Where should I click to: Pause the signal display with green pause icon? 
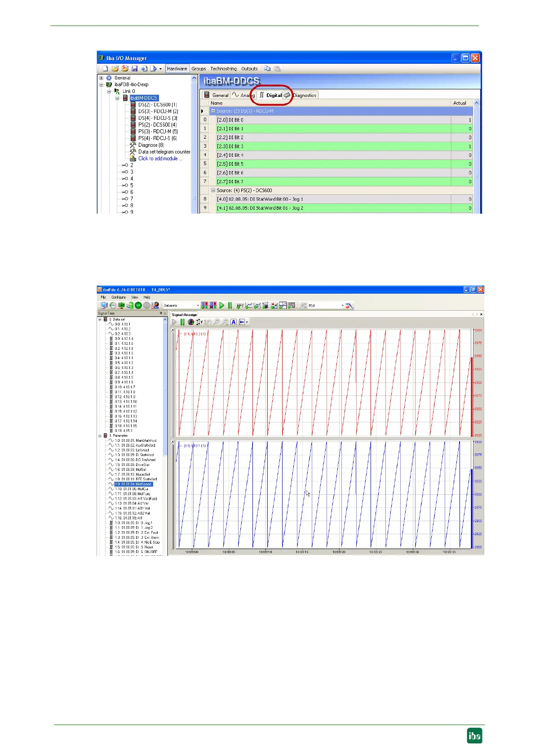pos(182,322)
